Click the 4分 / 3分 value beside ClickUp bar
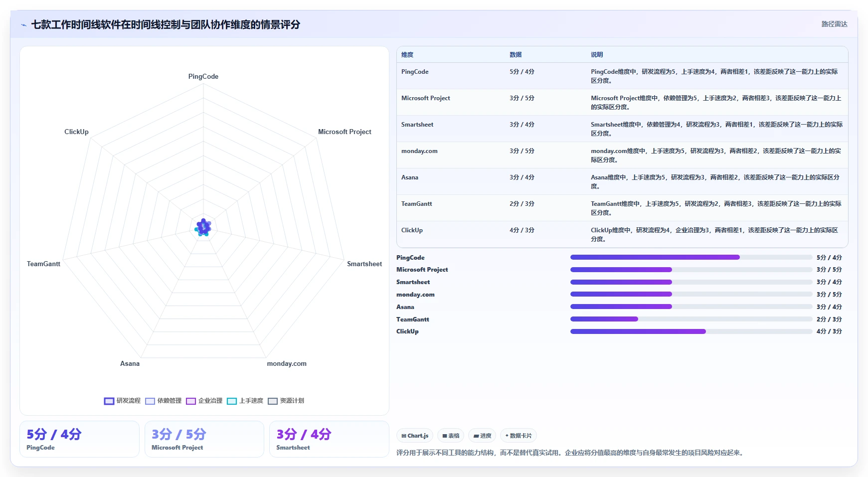The image size is (868, 477). pyautogui.click(x=829, y=331)
